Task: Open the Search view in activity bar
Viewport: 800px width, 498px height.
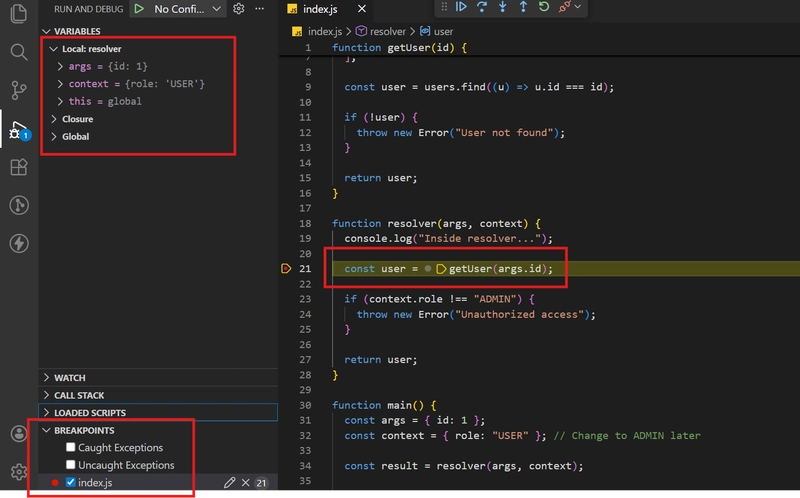Action: coord(19,52)
